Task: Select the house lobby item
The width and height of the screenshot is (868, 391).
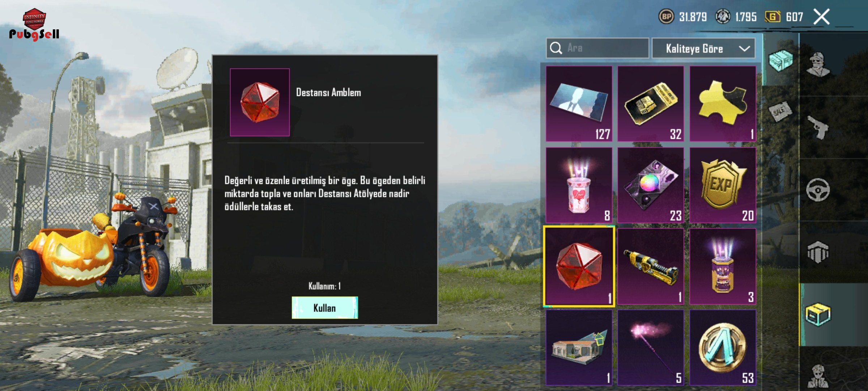Action: click(x=579, y=348)
